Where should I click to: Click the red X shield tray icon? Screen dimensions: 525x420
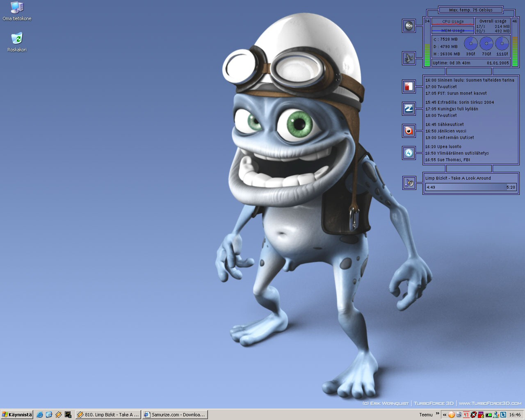click(474, 415)
